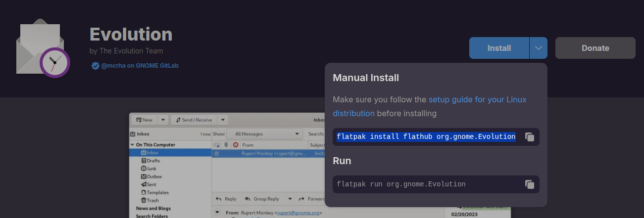This screenshot has width=644, height=218.
Task: Click Search Folders in the folder tree
Action: [x=152, y=216]
